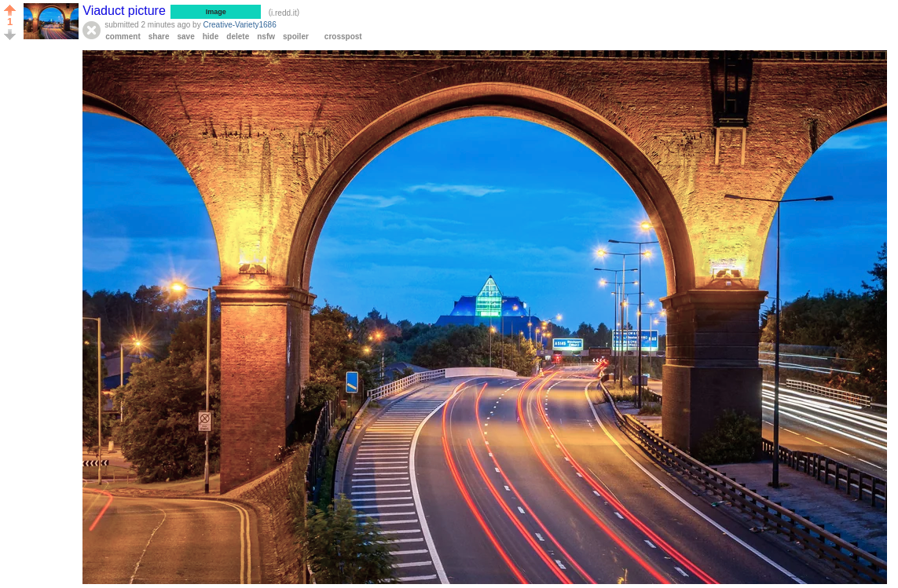
Task: Mark the post as nsfw
Action: pyautogui.click(x=266, y=37)
